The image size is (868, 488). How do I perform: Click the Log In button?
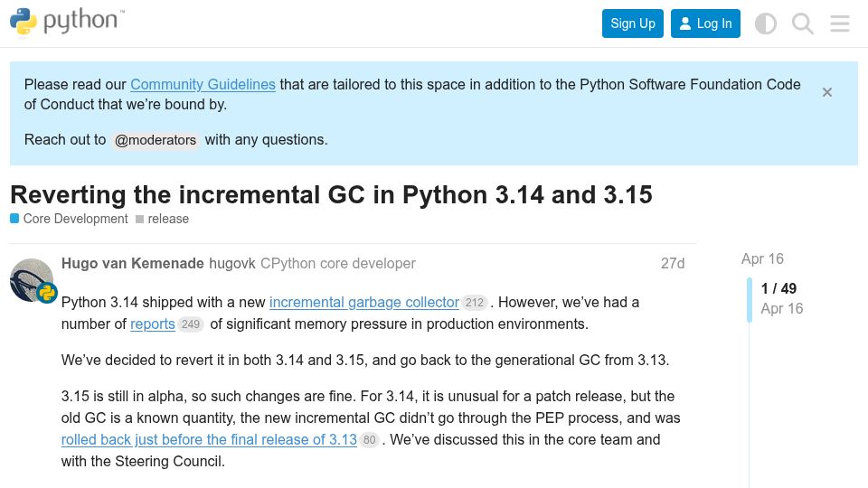[705, 23]
